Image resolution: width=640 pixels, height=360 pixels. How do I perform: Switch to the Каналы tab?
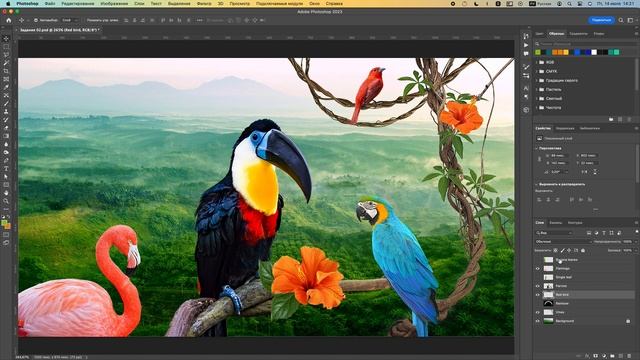[x=556, y=223]
